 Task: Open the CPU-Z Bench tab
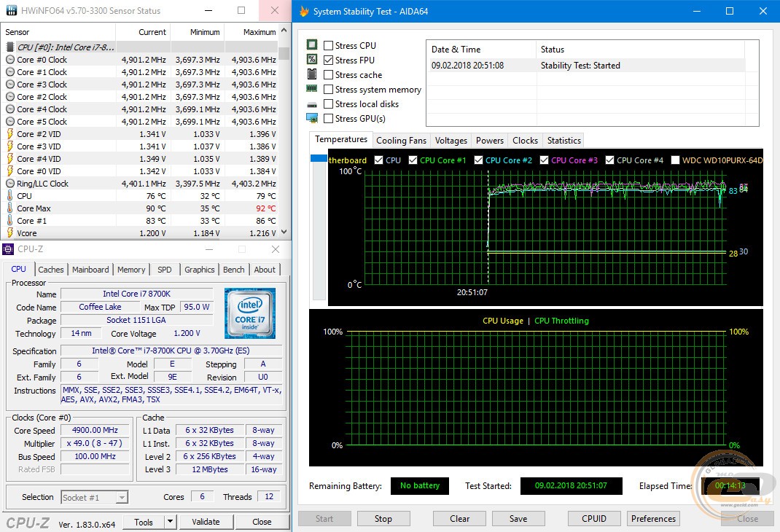tap(234, 270)
